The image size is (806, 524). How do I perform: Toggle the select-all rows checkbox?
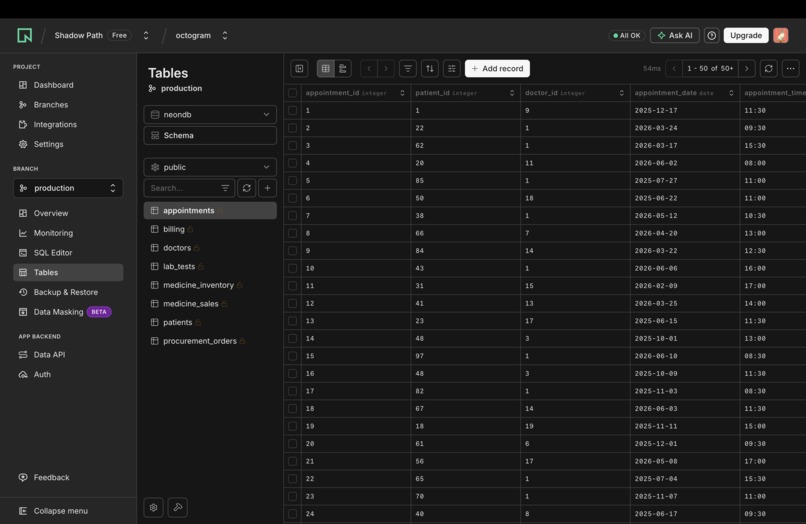pos(292,93)
